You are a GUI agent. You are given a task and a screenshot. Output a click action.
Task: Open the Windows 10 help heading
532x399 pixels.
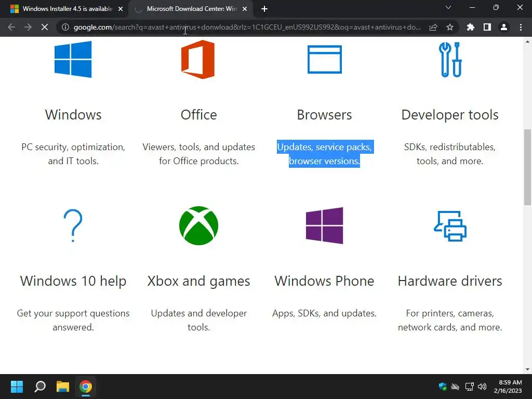pyautogui.click(x=73, y=281)
